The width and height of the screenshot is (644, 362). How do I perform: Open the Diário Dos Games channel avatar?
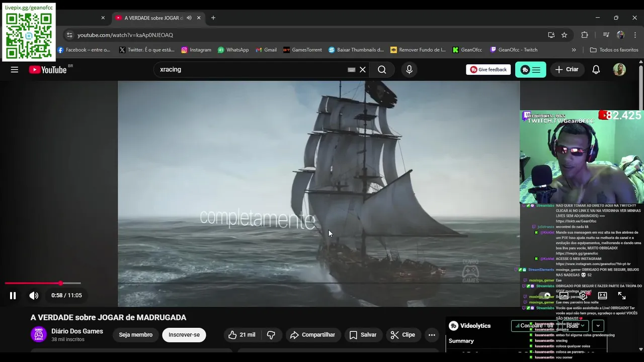tap(39, 335)
